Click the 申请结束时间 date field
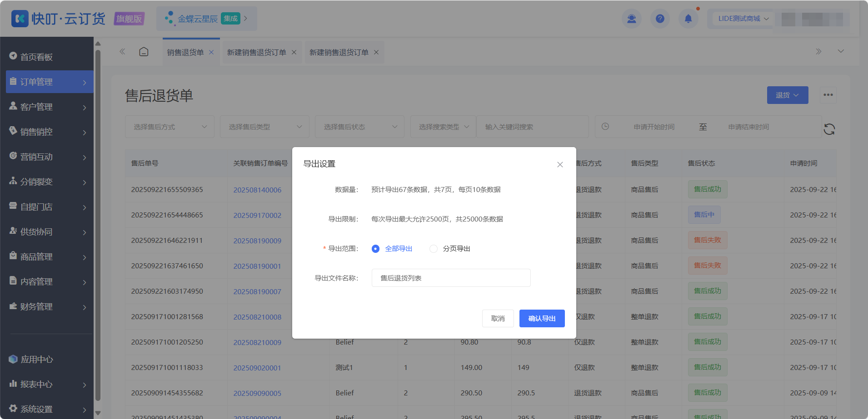 748,127
